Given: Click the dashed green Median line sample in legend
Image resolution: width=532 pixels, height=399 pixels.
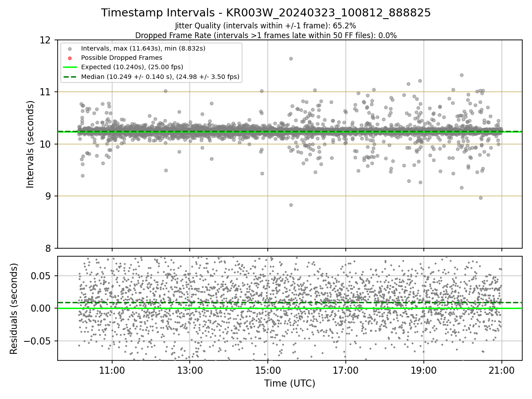Looking at the screenshot, I should click(x=70, y=77).
